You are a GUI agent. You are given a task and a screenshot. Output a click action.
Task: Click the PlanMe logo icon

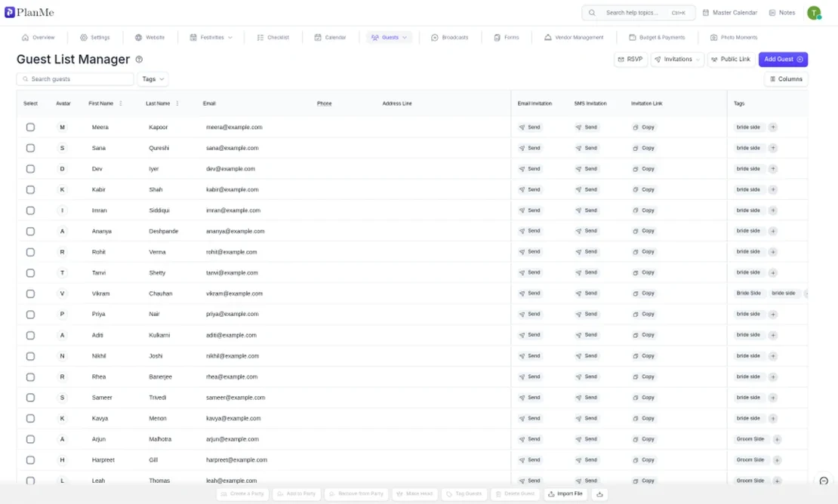pyautogui.click(x=10, y=12)
